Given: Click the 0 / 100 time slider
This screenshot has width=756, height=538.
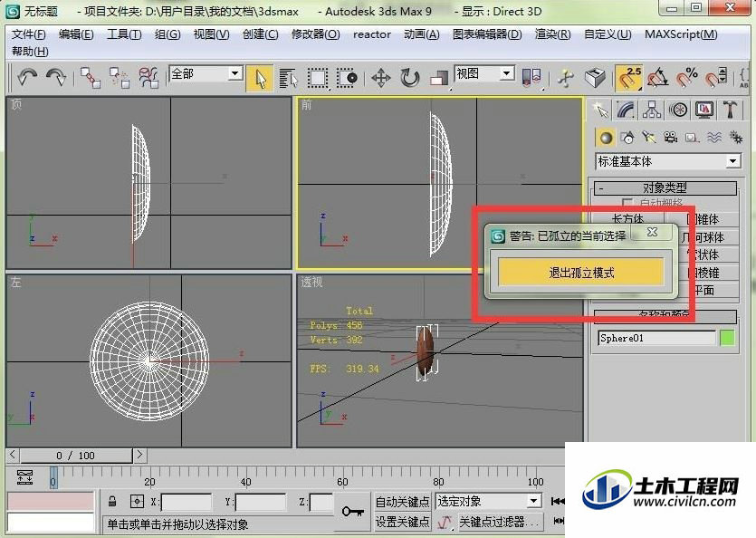Looking at the screenshot, I should (76, 456).
